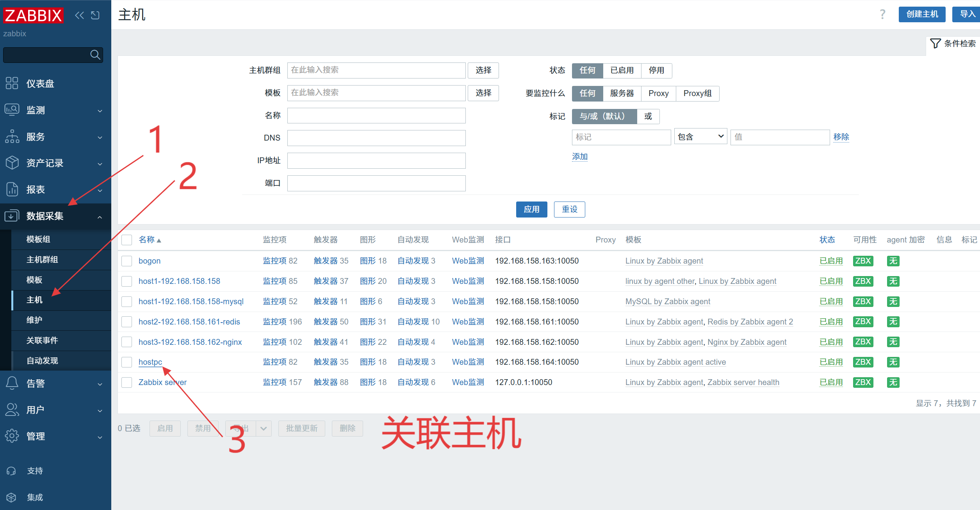Click 选择 button beside 主机群组
This screenshot has width=980, height=510.
click(x=483, y=70)
